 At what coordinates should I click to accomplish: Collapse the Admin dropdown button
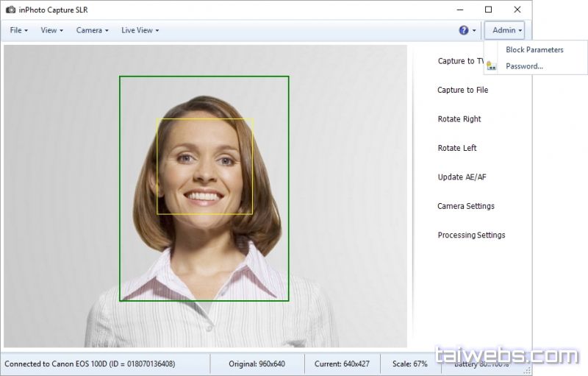coord(507,30)
